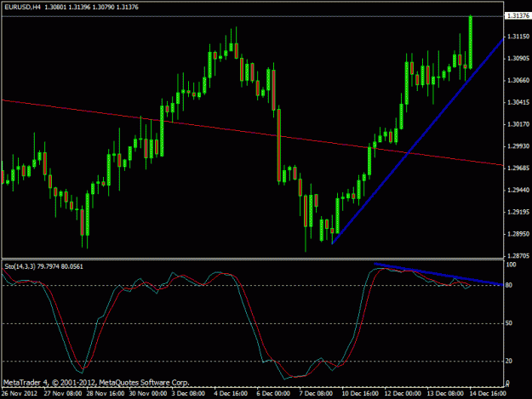The height and width of the screenshot is (399, 532).
Task: Click the stochastic 50 level label
Action: [x=509, y=323]
